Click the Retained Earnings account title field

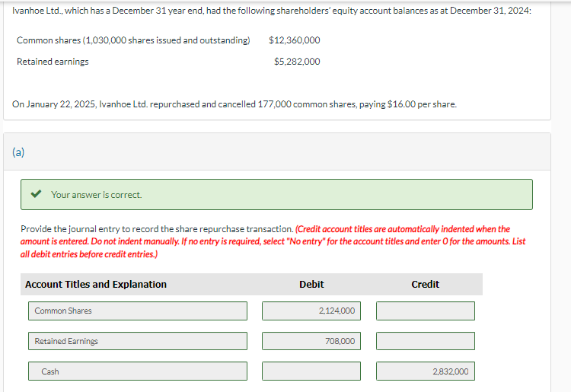pyautogui.click(x=138, y=341)
